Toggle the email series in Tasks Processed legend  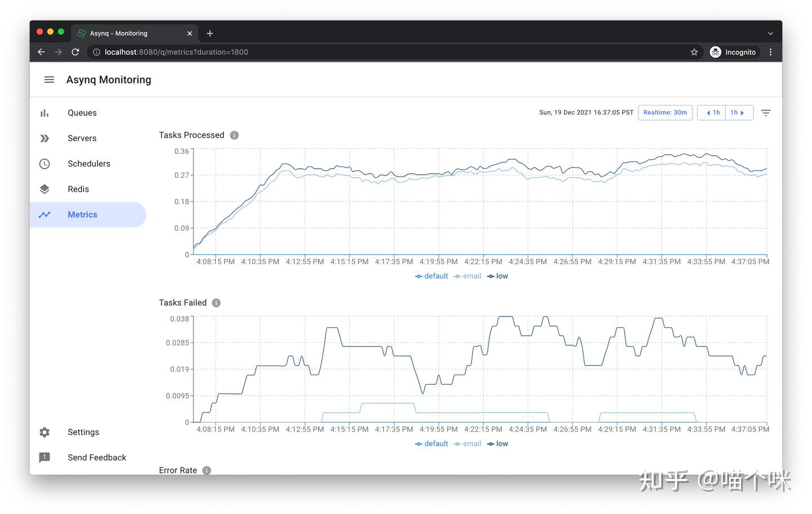[467, 276]
